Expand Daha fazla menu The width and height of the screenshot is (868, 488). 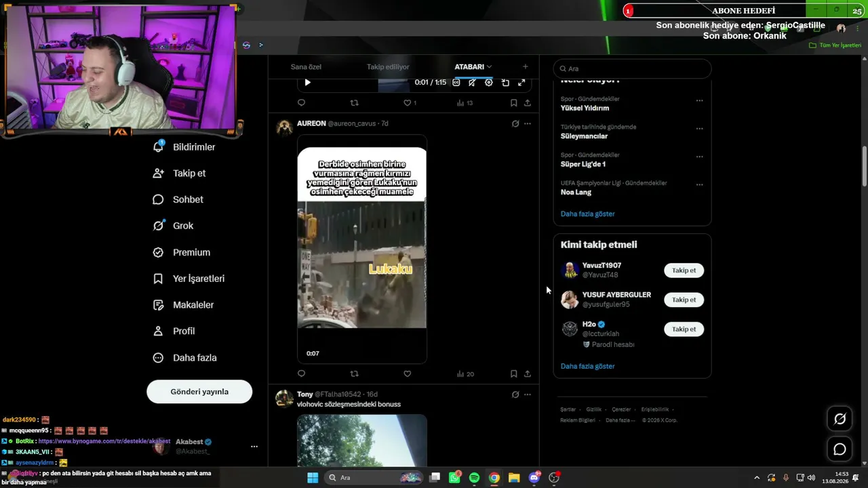coord(185,358)
